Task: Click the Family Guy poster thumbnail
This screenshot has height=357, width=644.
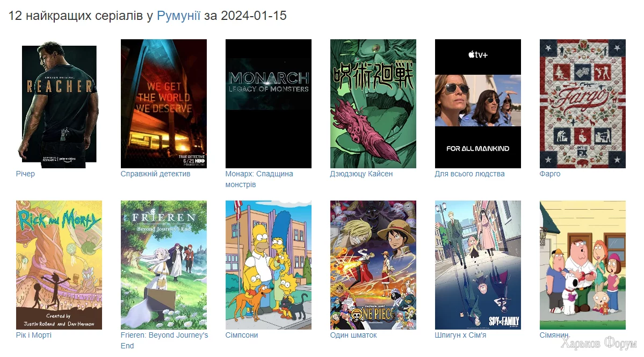Action: click(x=583, y=265)
